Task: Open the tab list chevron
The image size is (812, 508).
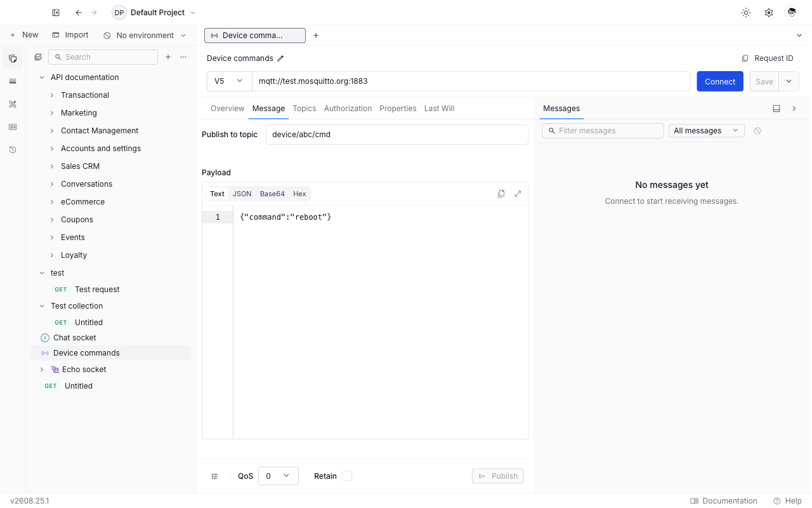Action: 799,36
